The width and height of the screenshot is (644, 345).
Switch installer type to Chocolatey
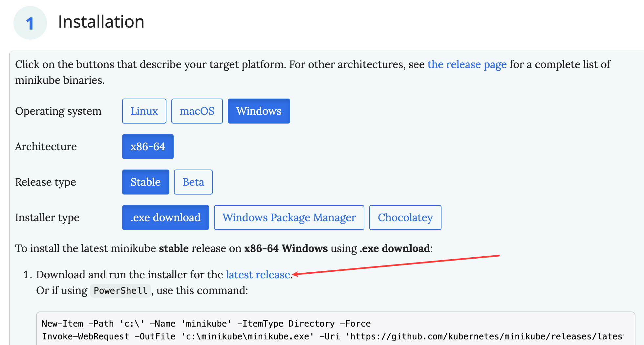click(405, 218)
